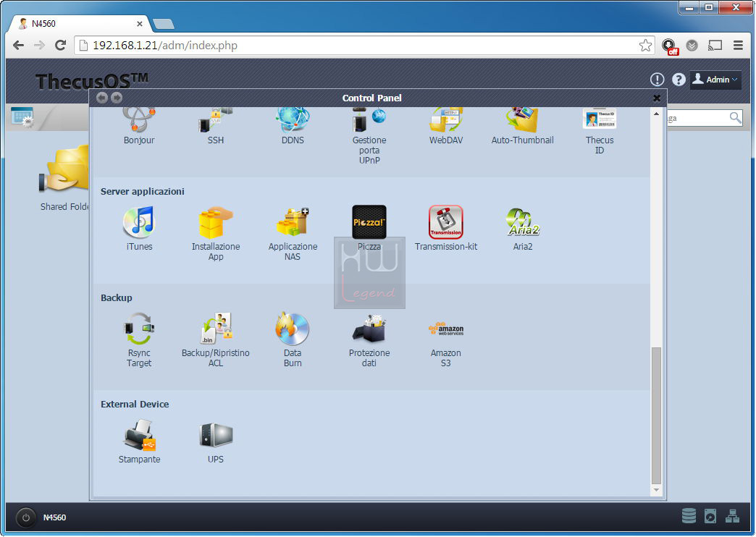The width and height of the screenshot is (756, 537).
Task: Go back in Control Panel navigation
Action: [101, 98]
